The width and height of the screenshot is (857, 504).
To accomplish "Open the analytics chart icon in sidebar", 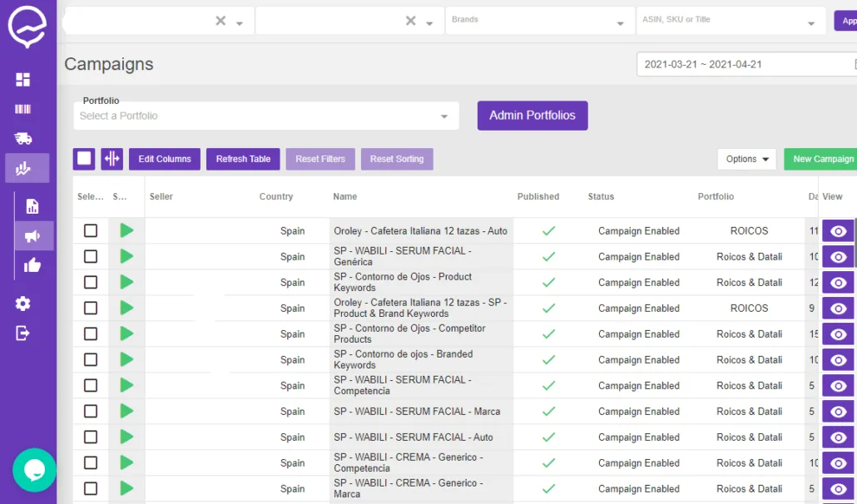I will tap(23, 169).
